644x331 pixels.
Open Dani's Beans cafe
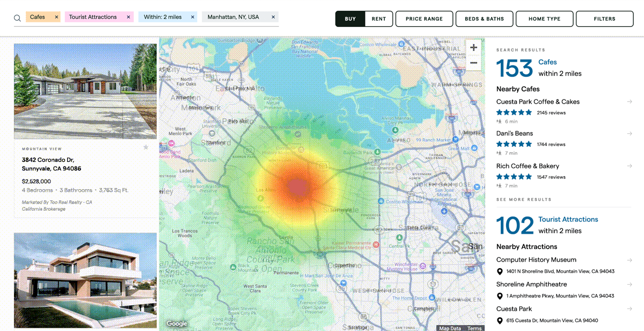point(515,133)
